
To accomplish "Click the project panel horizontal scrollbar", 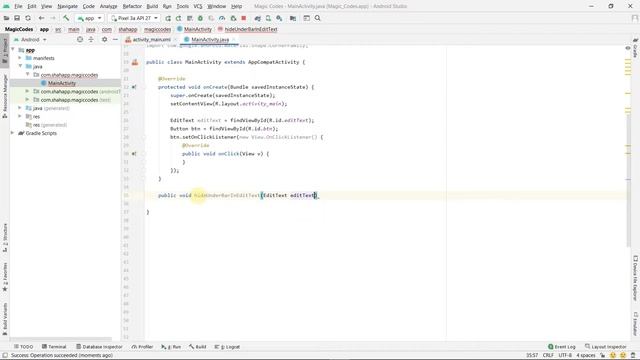I will click(x=61, y=339).
